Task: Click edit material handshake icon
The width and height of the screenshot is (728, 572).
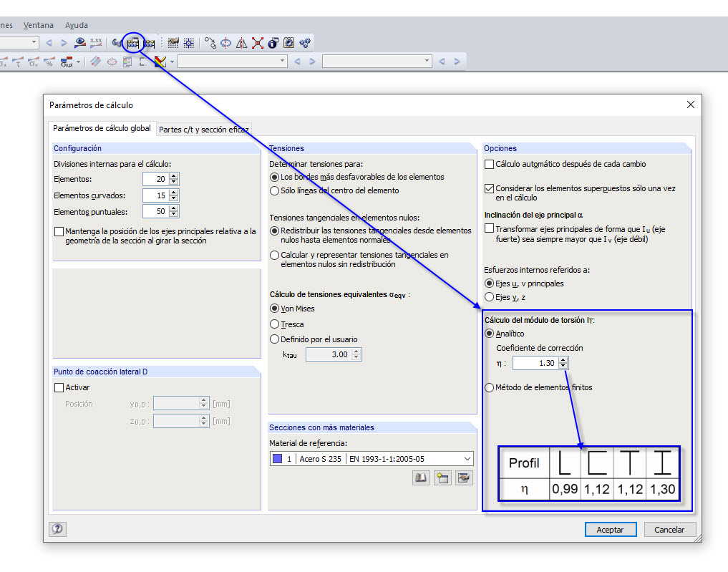Action: (463, 478)
